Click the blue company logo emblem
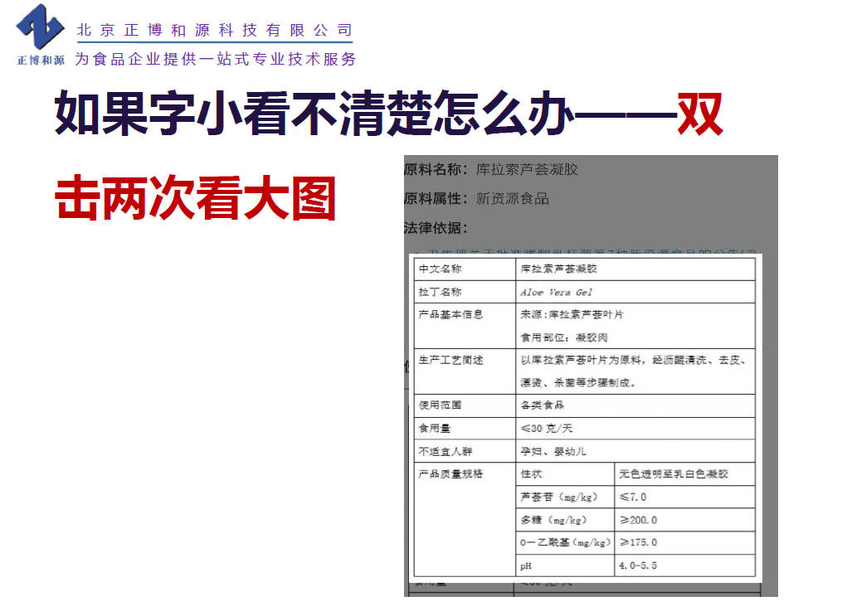This screenshot has height=616, width=847. pos(40,26)
